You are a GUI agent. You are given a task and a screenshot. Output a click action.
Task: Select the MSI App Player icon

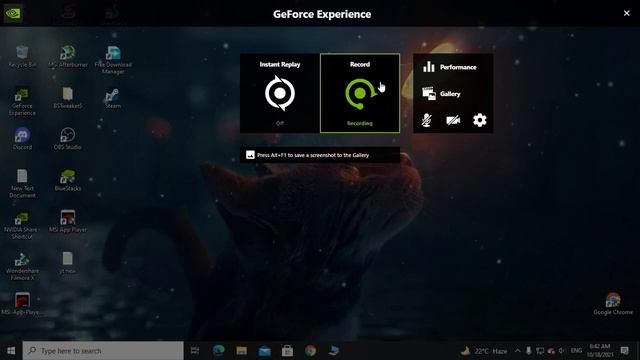pos(68,222)
